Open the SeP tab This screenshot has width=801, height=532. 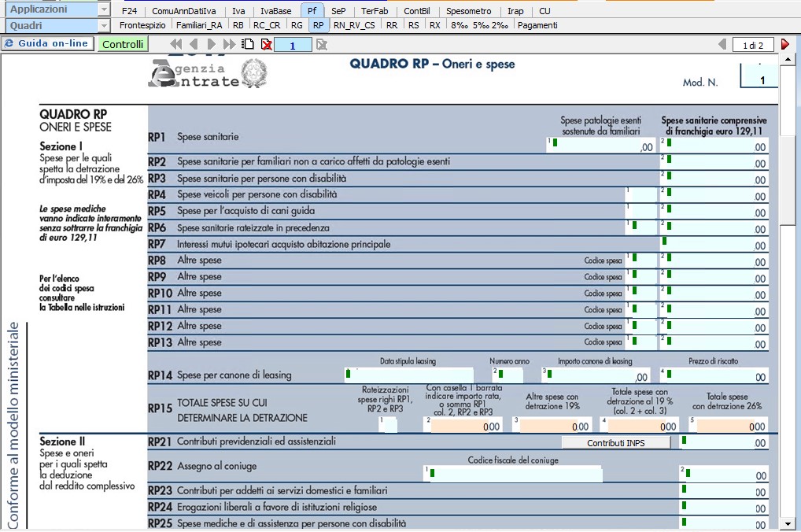click(x=338, y=11)
